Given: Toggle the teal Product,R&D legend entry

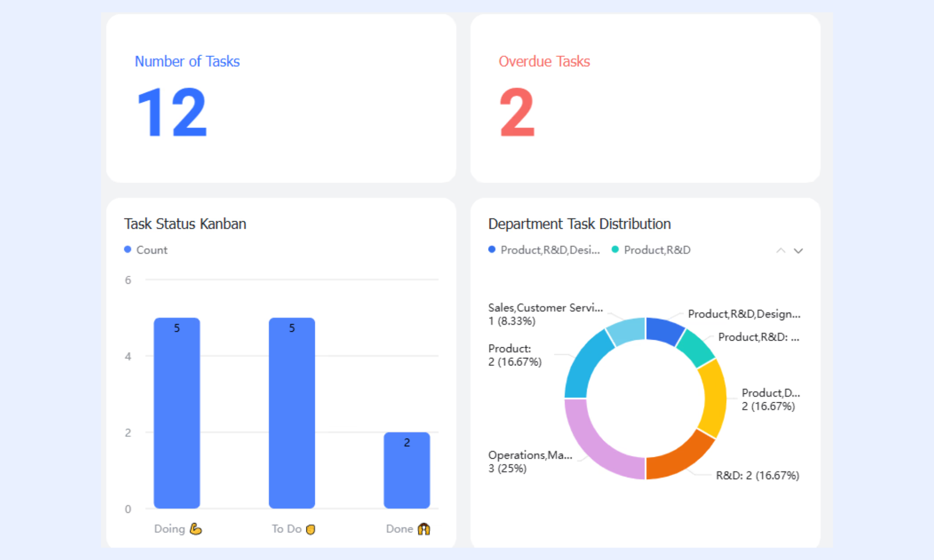Looking at the screenshot, I should click(651, 250).
